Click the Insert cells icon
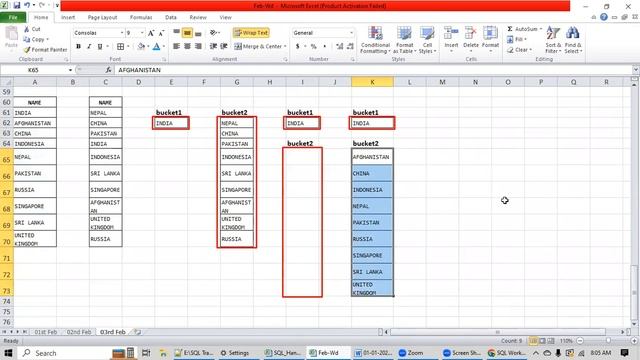The width and height of the screenshot is (640, 360). tap(451, 34)
